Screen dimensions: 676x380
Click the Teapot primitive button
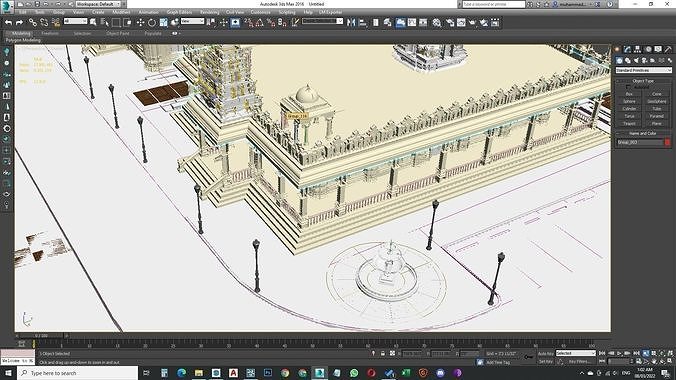(x=629, y=123)
